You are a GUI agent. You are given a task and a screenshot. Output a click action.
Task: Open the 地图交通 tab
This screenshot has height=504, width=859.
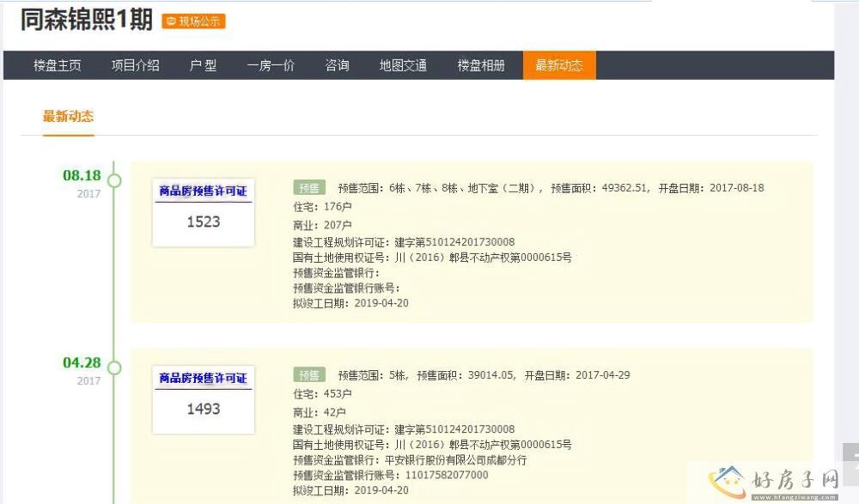point(403,65)
